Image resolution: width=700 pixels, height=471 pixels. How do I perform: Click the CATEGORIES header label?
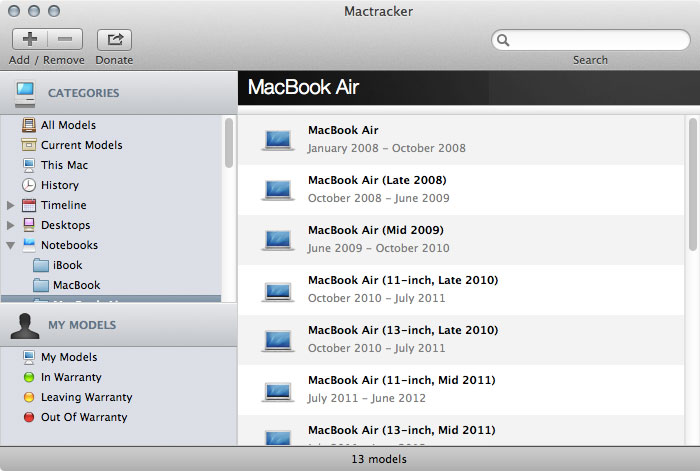83,93
